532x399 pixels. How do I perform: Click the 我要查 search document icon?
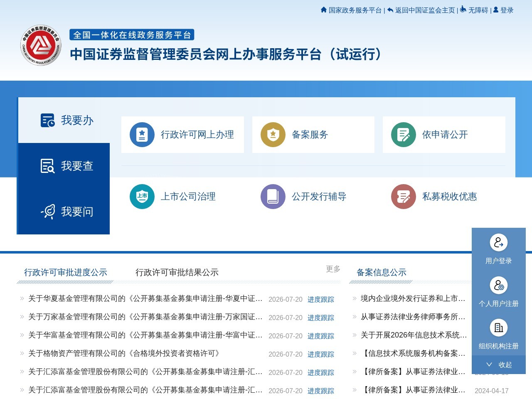click(48, 166)
